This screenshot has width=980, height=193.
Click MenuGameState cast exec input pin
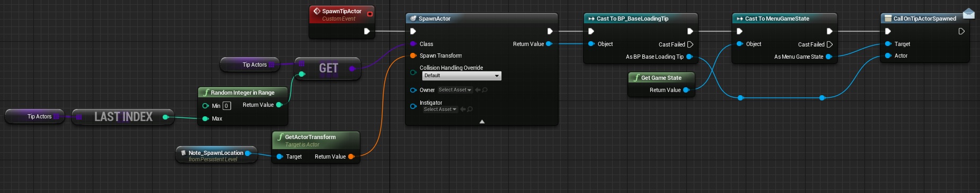point(739,31)
